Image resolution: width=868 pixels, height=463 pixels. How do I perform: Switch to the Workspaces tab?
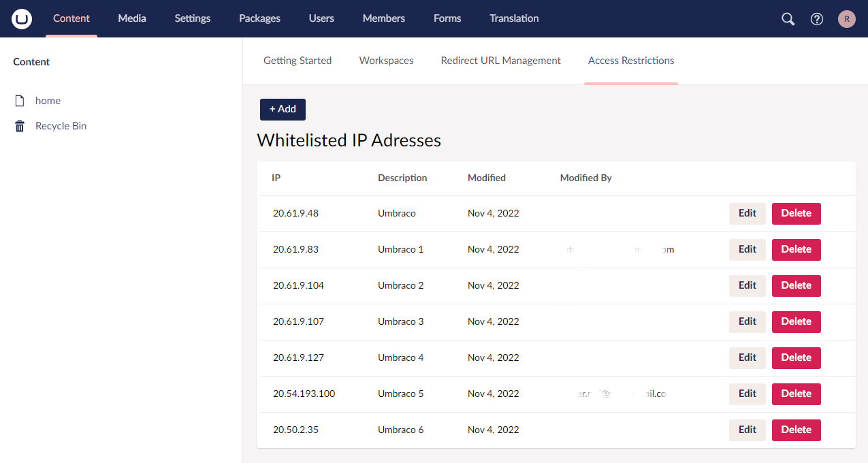387,61
